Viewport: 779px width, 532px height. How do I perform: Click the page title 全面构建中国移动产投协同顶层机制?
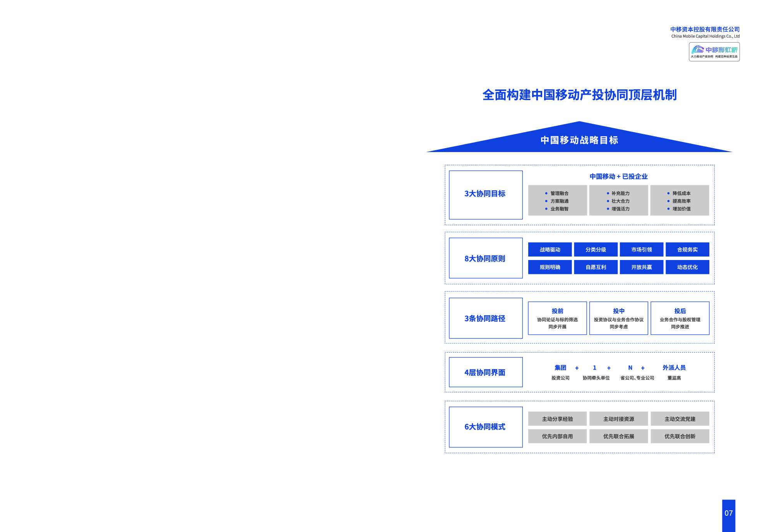click(x=579, y=95)
